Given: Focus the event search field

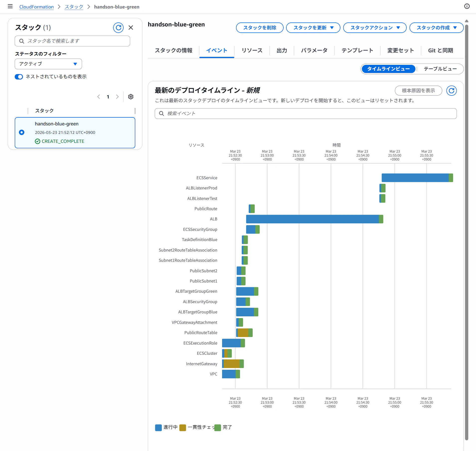Looking at the screenshot, I should pos(306,113).
